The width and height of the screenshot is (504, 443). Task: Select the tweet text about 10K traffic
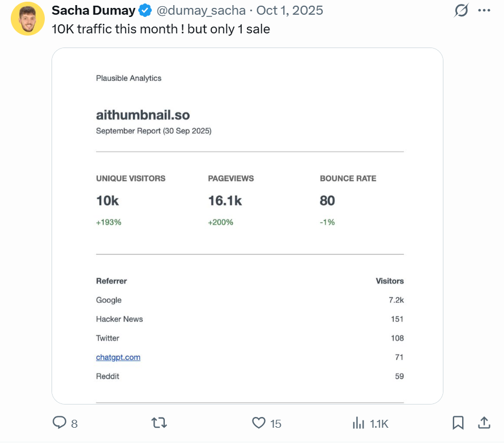tap(160, 29)
